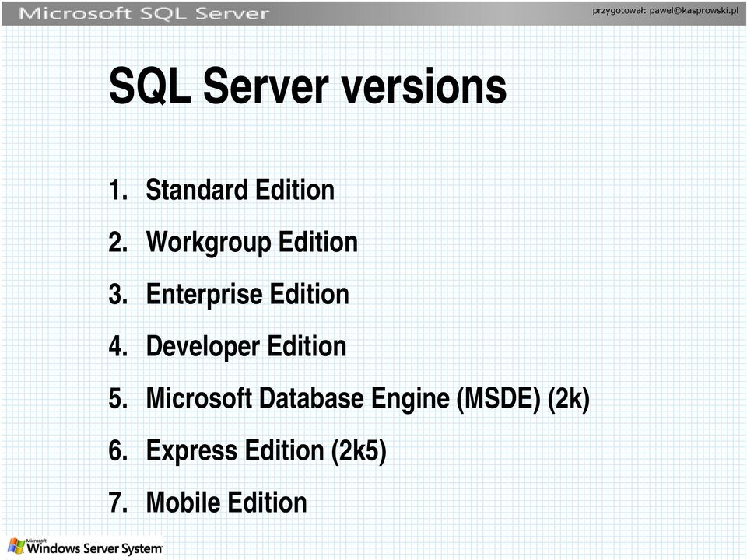Click 'Microsoft Database Engine (MSDE) (2k)'
This screenshot has height=560, width=747.
[x=368, y=398]
